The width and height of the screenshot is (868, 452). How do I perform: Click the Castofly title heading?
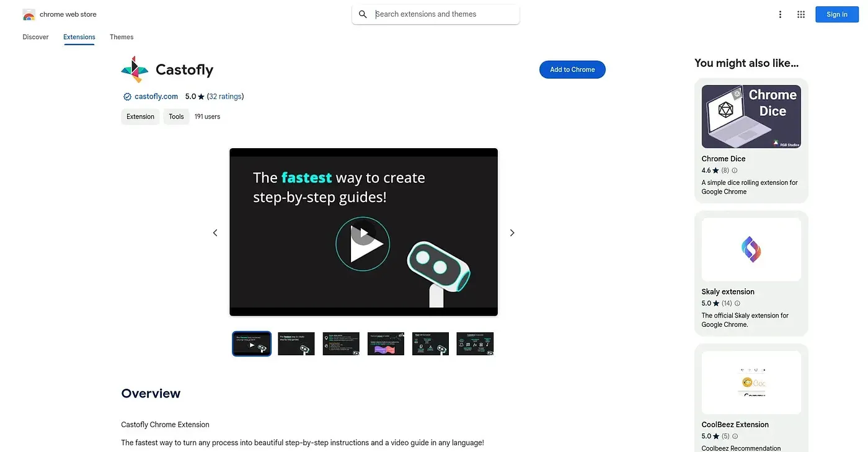point(185,69)
